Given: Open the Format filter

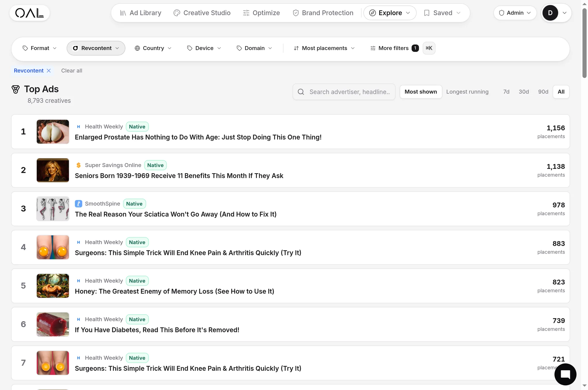Looking at the screenshot, I should click(40, 48).
